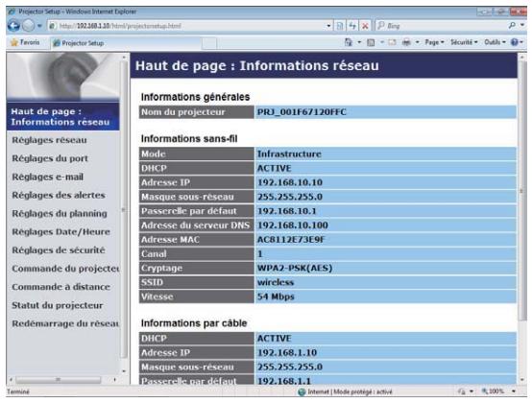Select Haut de page : Informations réseau

tap(63, 117)
